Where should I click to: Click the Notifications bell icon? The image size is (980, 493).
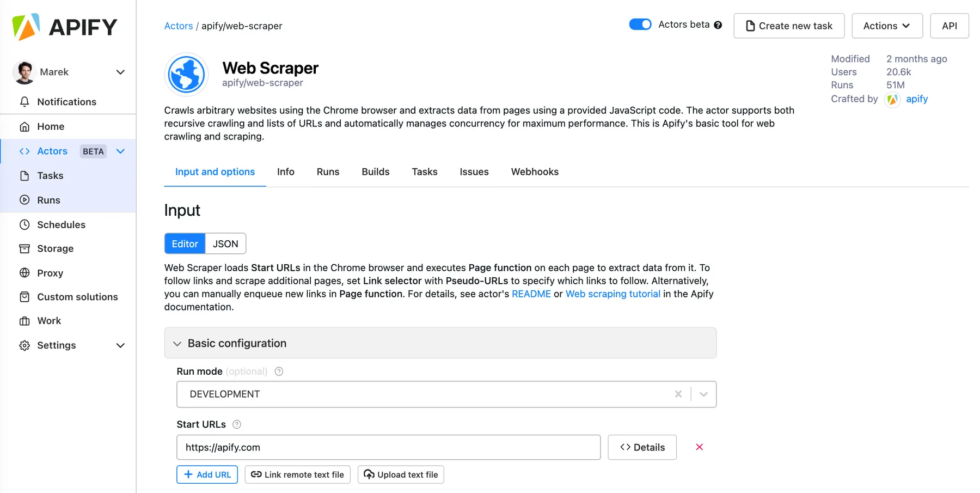(x=24, y=102)
